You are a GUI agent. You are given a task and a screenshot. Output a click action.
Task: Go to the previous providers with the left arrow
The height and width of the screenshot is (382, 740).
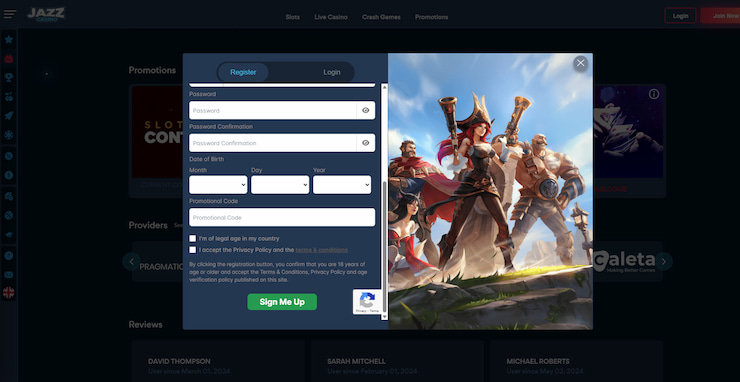point(131,262)
